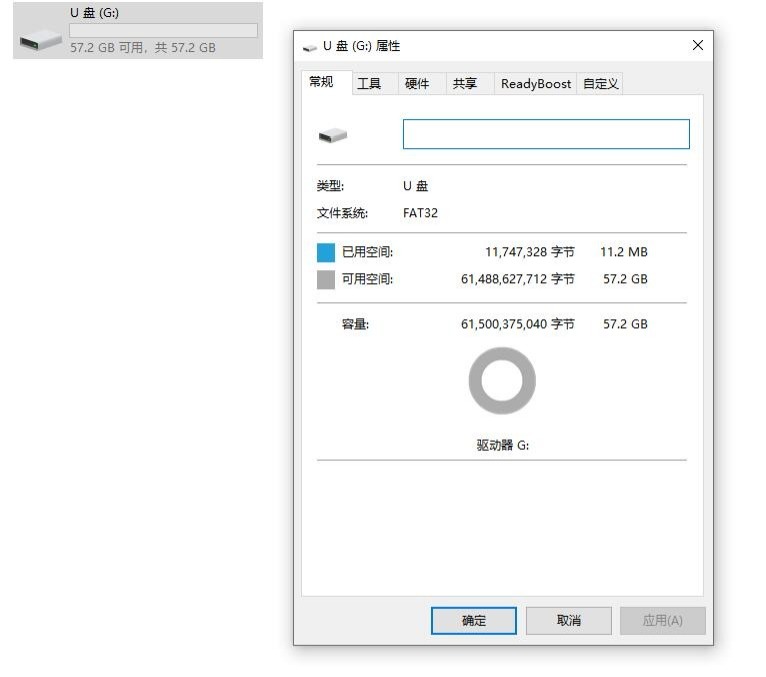Click the empty volume label text field

pos(546,135)
